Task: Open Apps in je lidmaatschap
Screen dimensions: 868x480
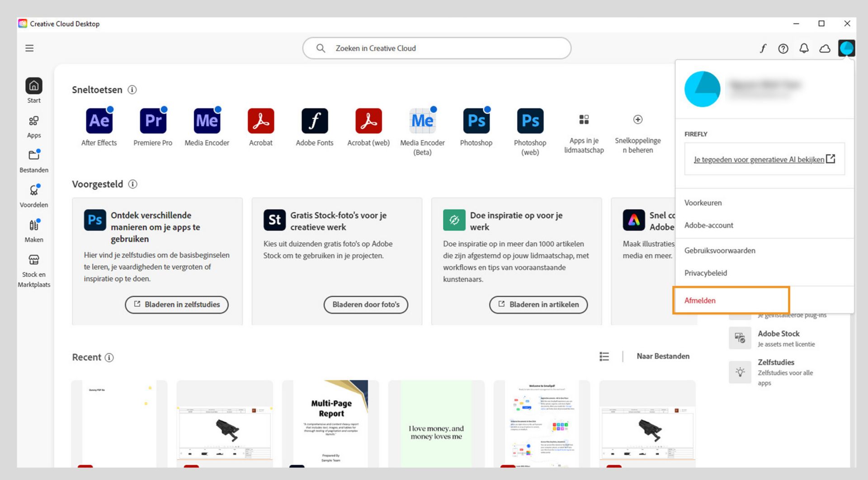Action: point(584,119)
